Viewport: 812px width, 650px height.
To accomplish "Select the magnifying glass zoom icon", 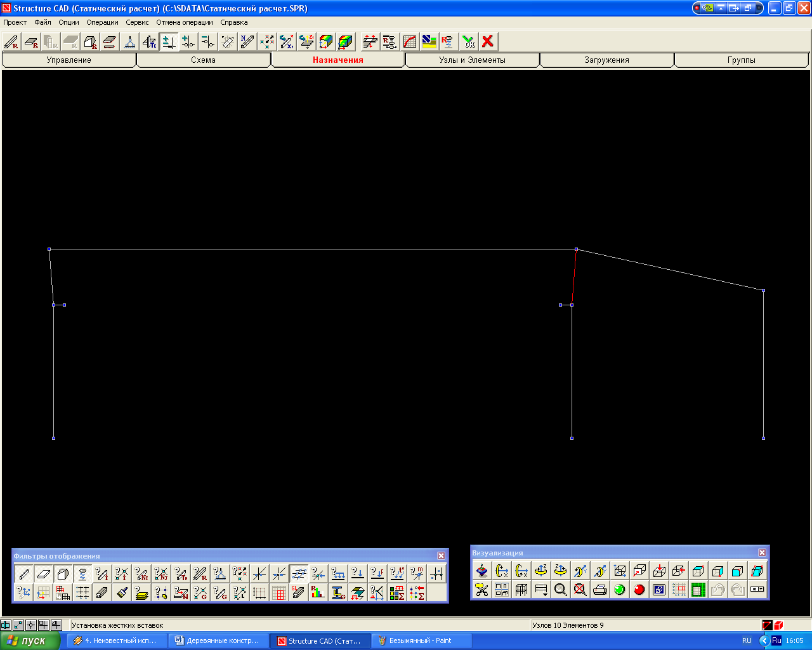I will pyautogui.click(x=561, y=590).
